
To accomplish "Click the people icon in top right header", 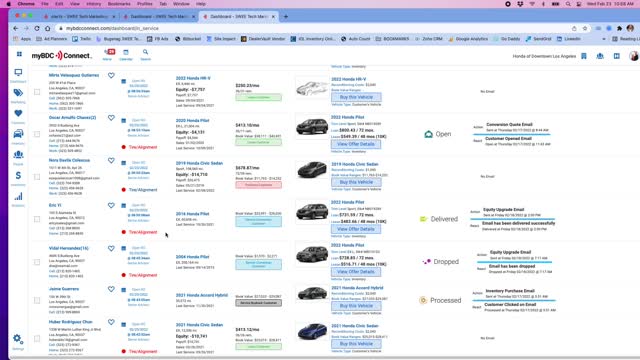I will [600, 56].
